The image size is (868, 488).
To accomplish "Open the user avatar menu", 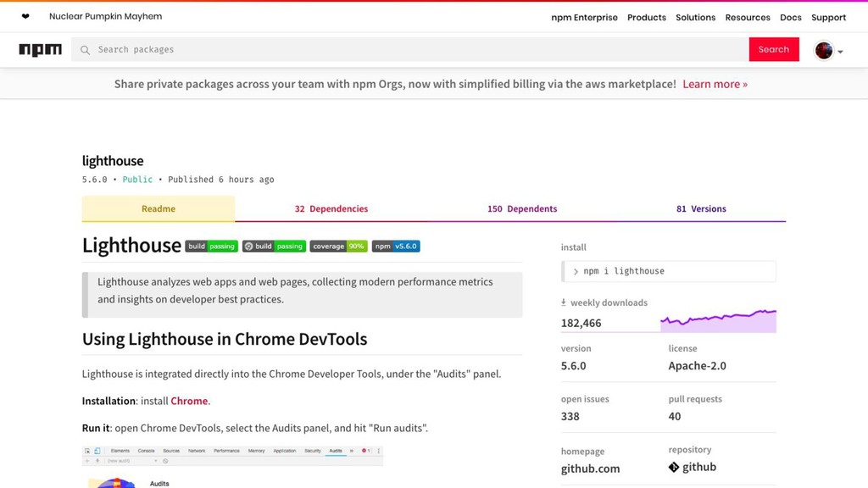I will coord(823,50).
